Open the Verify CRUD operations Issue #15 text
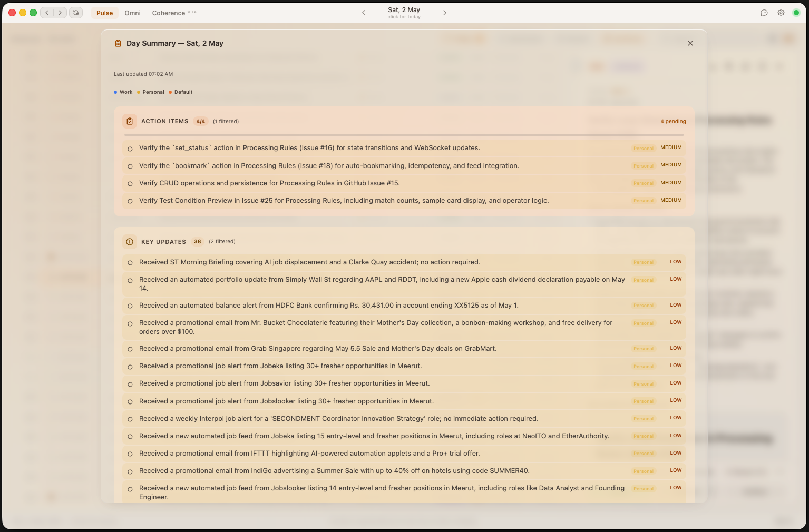 [269, 183]
